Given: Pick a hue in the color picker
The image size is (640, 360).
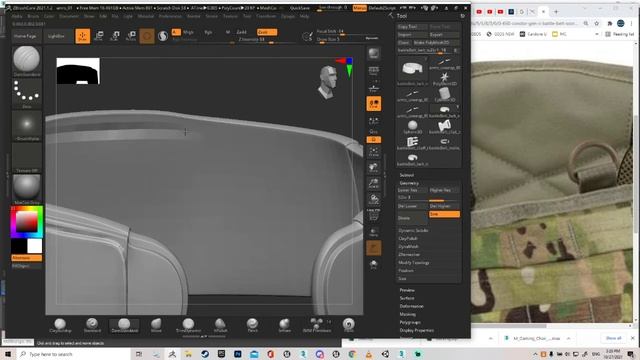Looking at the screenshot, I should 27,222.
